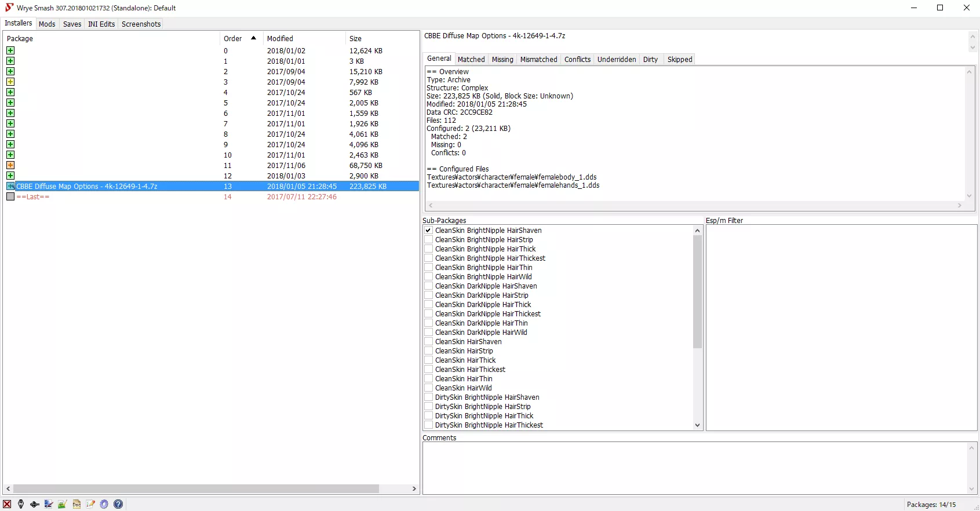Viewport: 980px width, 511px height.
Task: Click inside the Comments text box
Action: [x=694, y=468]
